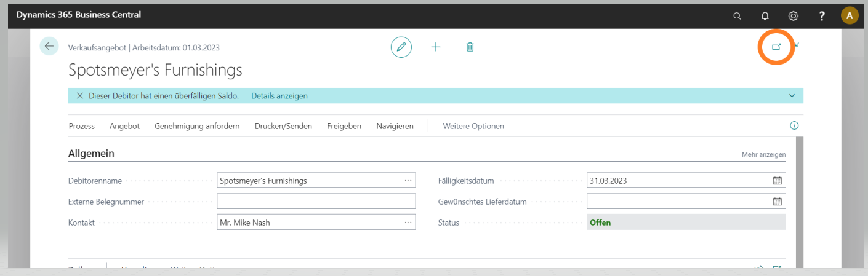This screenshot has height=276, width=868.
Task: Click the Spotsmeyer's Furnishings page title
Action: coord(155,70)
